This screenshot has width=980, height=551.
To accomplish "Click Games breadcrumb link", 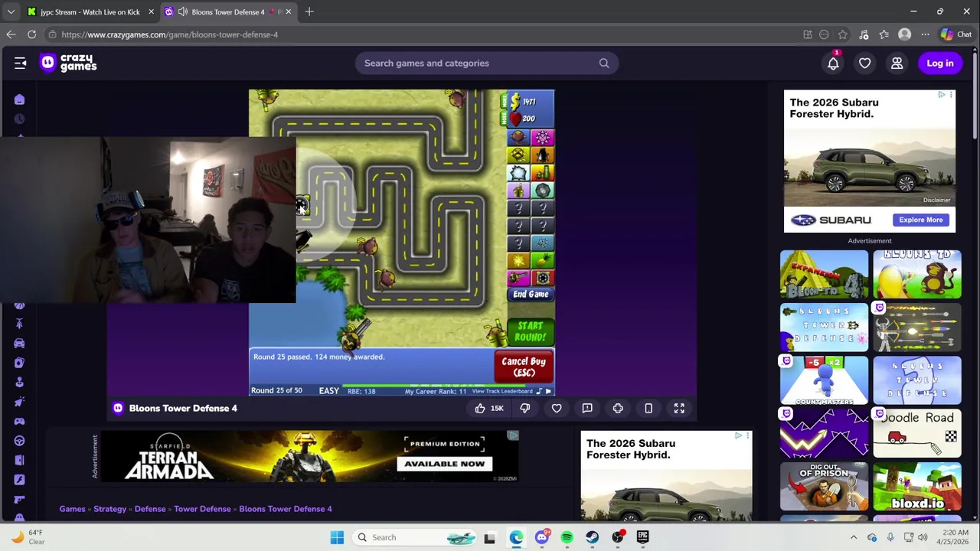I will coord(72,509).
